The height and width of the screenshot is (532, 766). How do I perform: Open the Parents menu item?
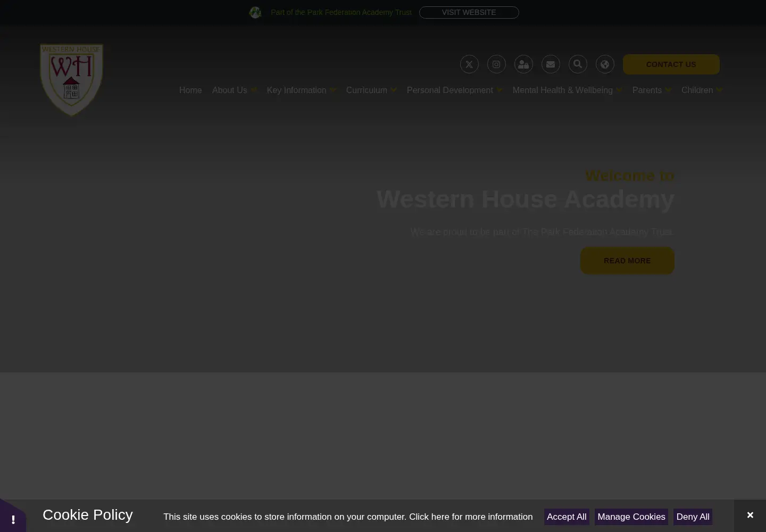[x=647, y=90]
